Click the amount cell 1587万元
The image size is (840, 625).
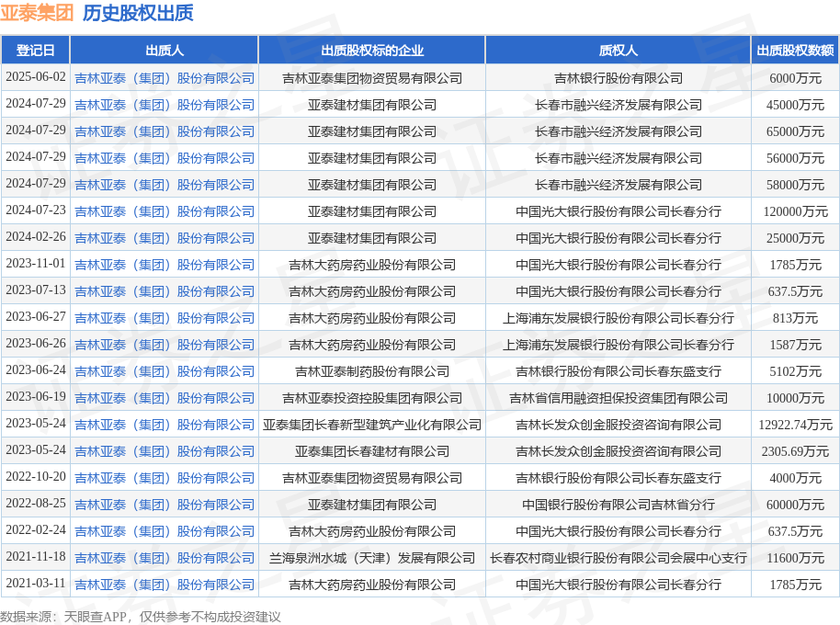(796, 345)
